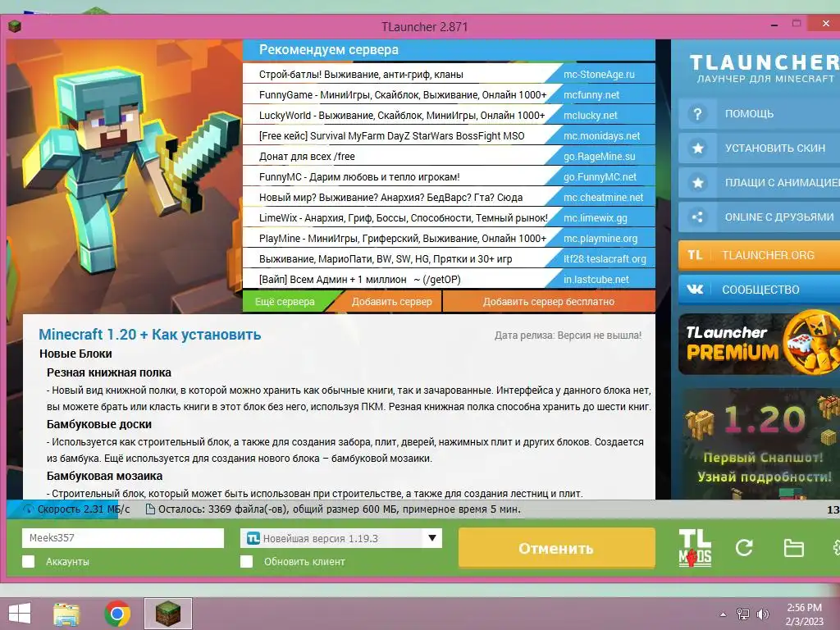Screen dimensions: 840x630
Task: Open File Explorer from the taskbar
Action: click(66, 614)
